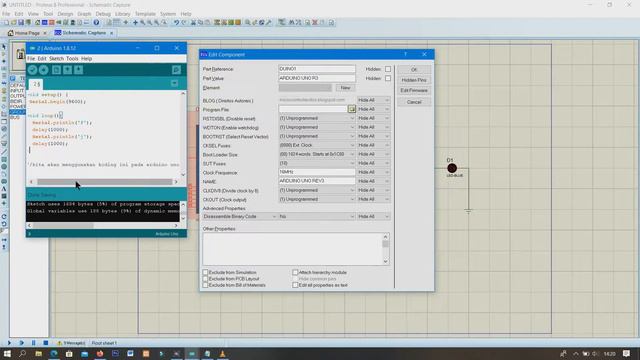The height and width of the screenshot is (360, 640).
Task: Click the New button beside Element
Action: coord(345,88)
